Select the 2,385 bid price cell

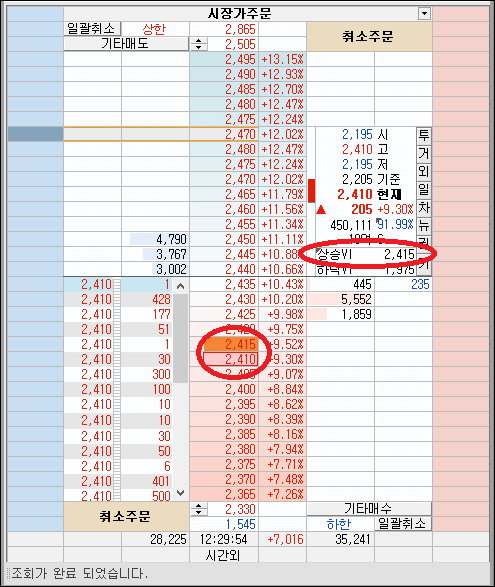pyautogui.click(x=224, y=434)
